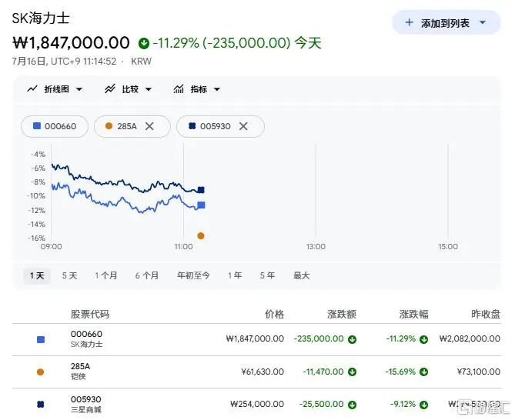Select the 000660 chip in chart legend

click(55, 126)
